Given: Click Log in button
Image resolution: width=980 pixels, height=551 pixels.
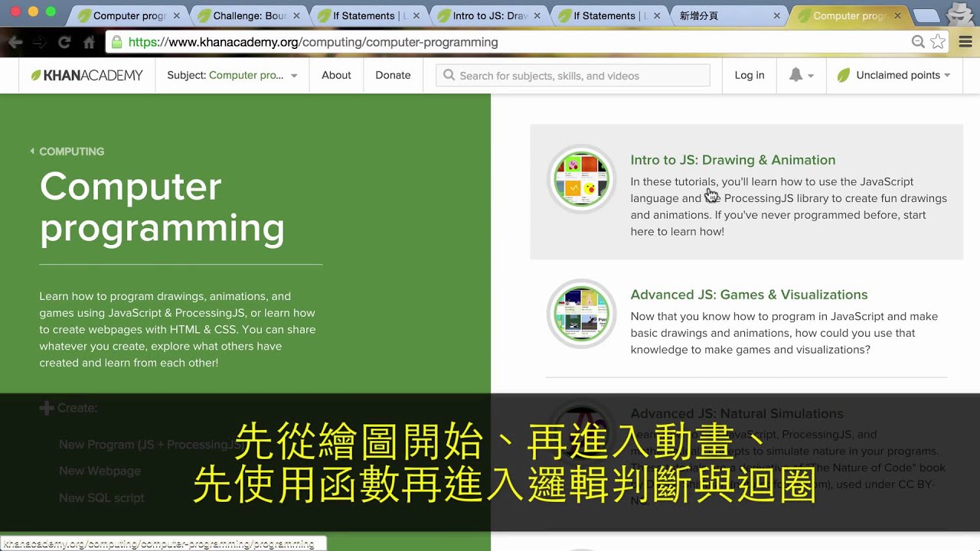Looking at the screenshot, I should (x=750, y=75).
